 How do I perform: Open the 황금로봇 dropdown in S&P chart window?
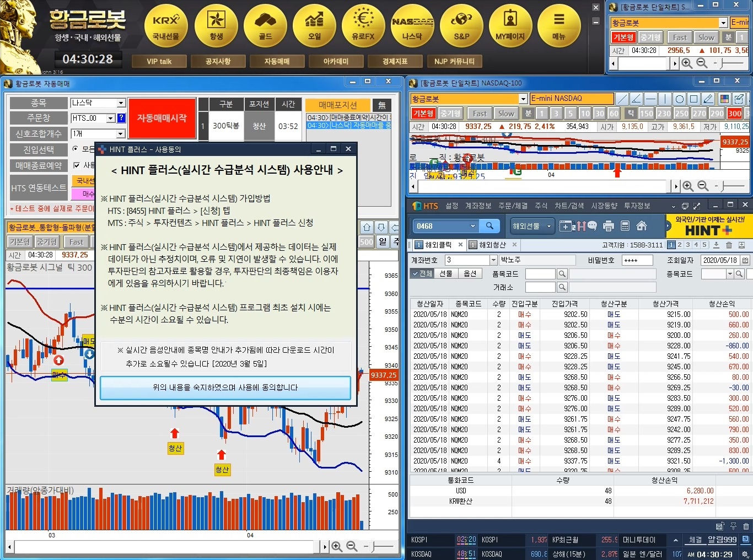723,23
